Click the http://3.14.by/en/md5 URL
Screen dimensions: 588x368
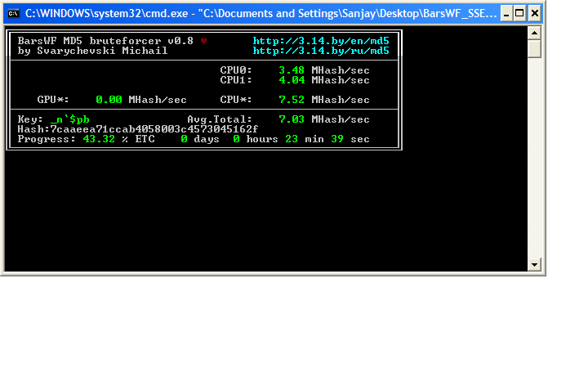point(321,41)
